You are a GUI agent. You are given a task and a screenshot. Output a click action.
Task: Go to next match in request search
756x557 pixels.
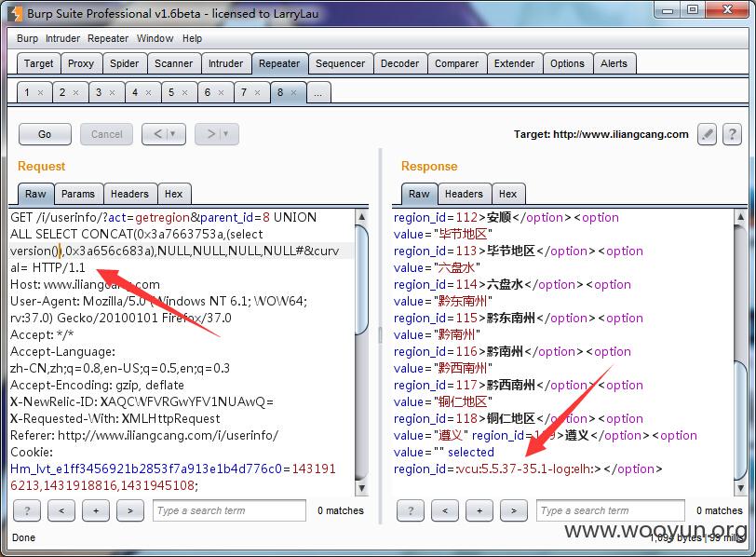coord(130,510)
